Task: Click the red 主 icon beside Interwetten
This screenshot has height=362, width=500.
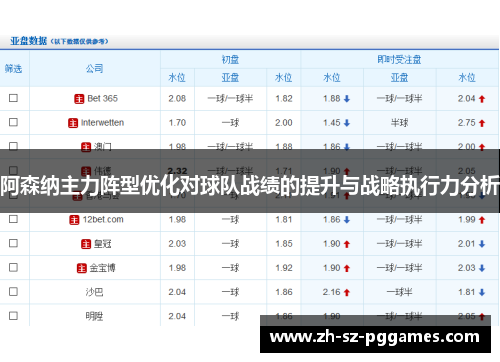Action: point(73,123)
